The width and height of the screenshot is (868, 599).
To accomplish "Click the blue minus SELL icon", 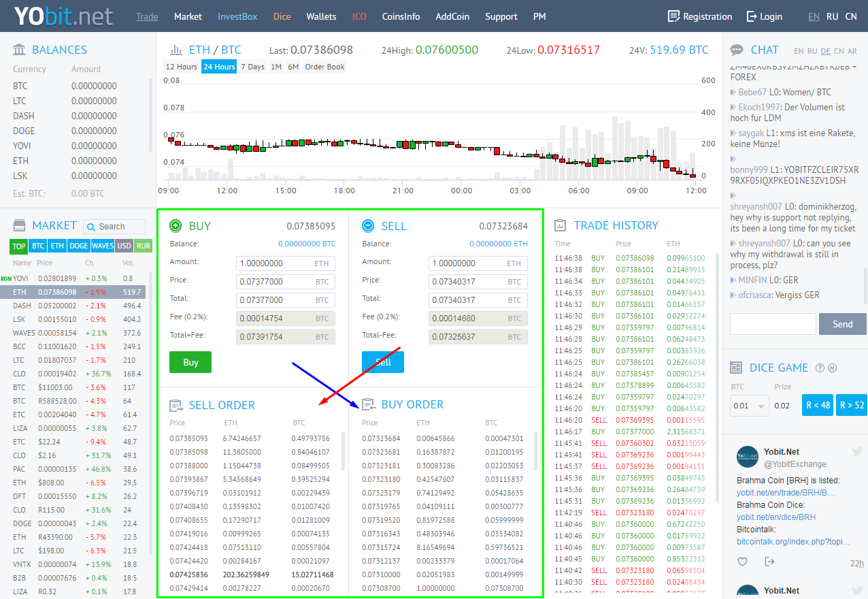I will pyautogui.click(x=368, y=225).
